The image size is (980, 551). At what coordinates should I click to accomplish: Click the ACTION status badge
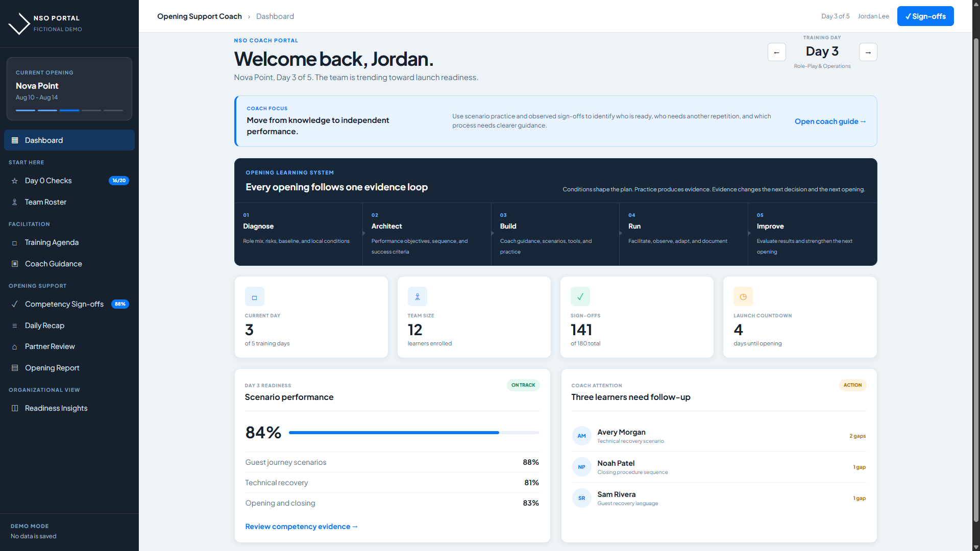tap(852, 385)
